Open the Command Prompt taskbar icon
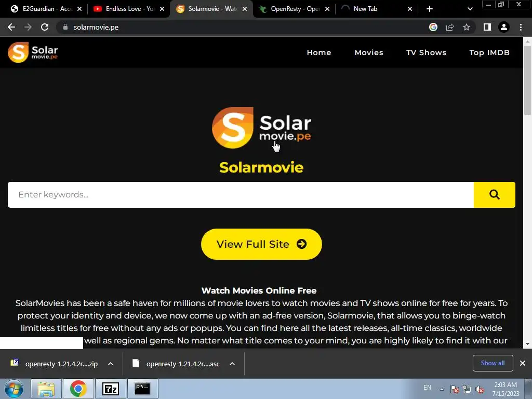 (142, 389)
